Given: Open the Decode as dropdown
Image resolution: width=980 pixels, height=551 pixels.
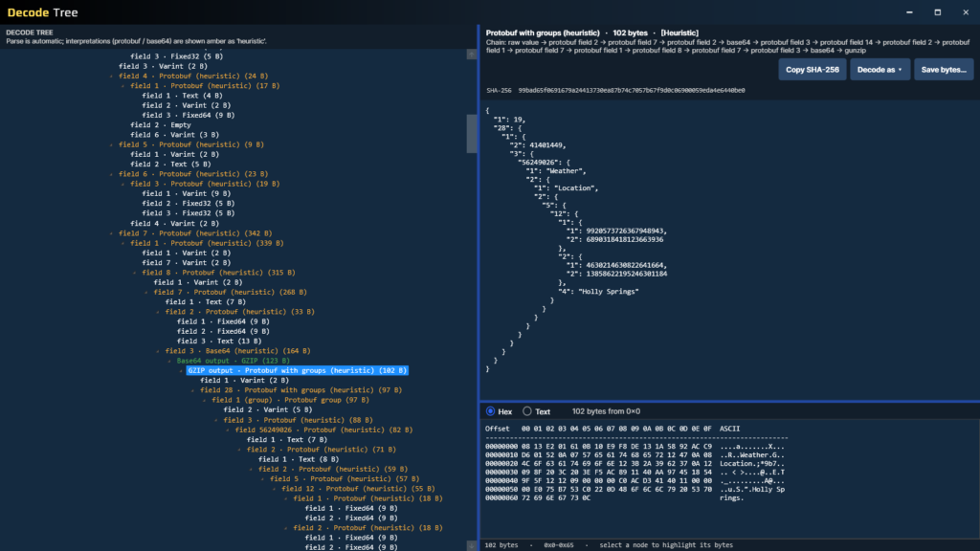Looking at the screenshot, I should tap(880, 69).
